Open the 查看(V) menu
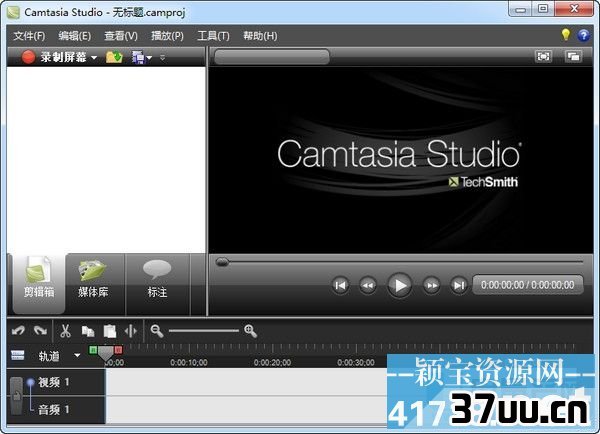This screenshot has width=600, height=434. [x=121, y=36]
